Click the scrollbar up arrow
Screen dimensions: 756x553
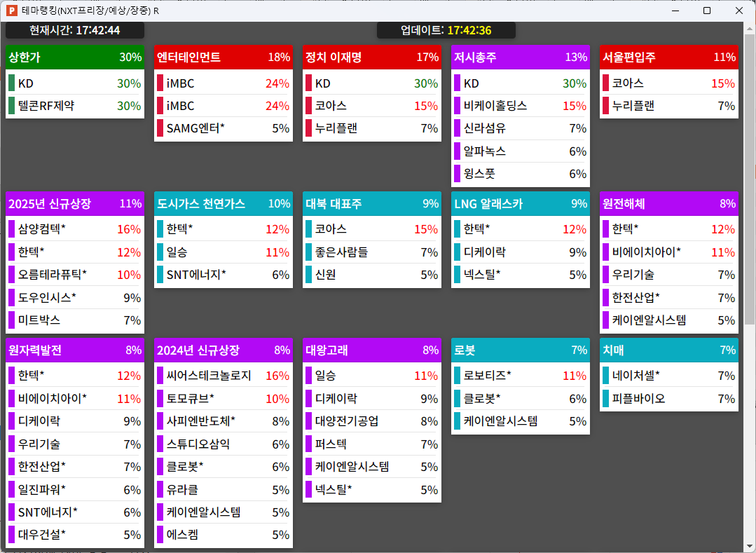click(750, 28)
